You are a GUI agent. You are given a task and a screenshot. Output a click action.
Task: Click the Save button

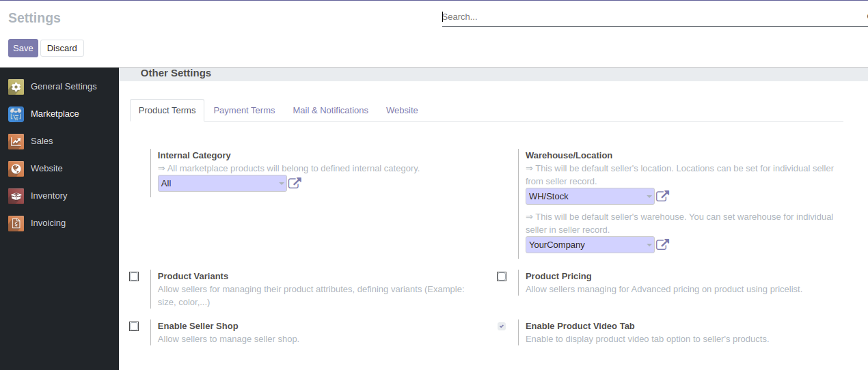pos(23,48)
